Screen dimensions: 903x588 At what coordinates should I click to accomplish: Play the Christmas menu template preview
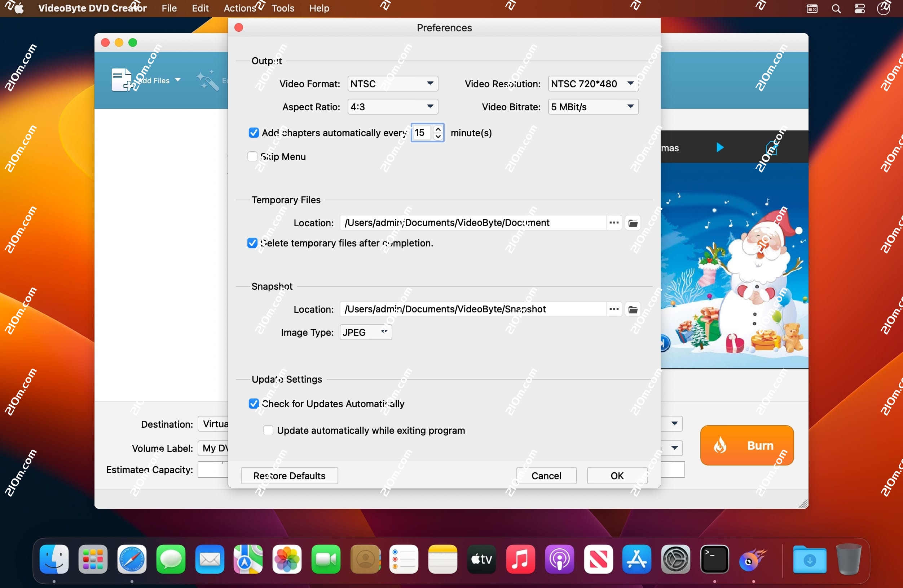(x=720, y=148)
